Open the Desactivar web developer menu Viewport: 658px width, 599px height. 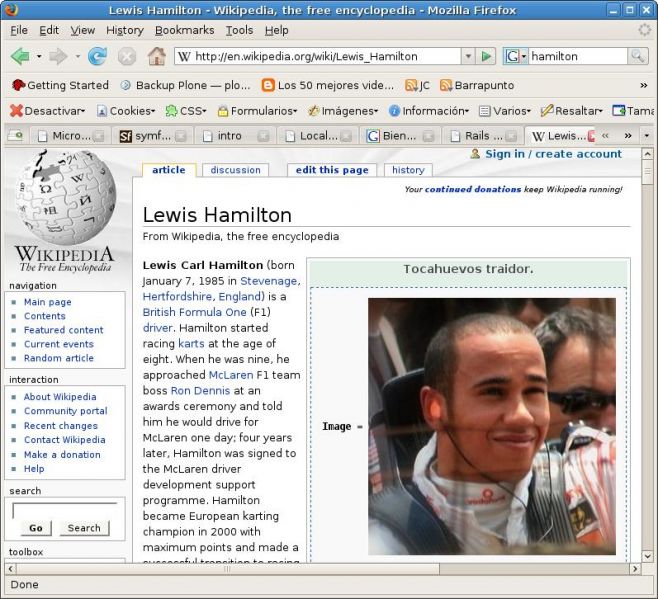[47, 111]
